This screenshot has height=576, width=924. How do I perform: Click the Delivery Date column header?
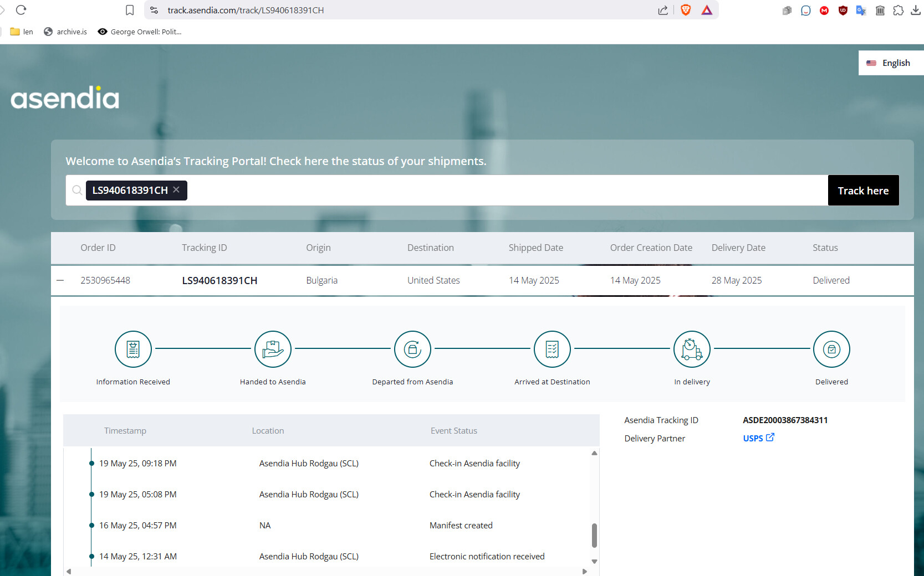(x=738, y=248)
